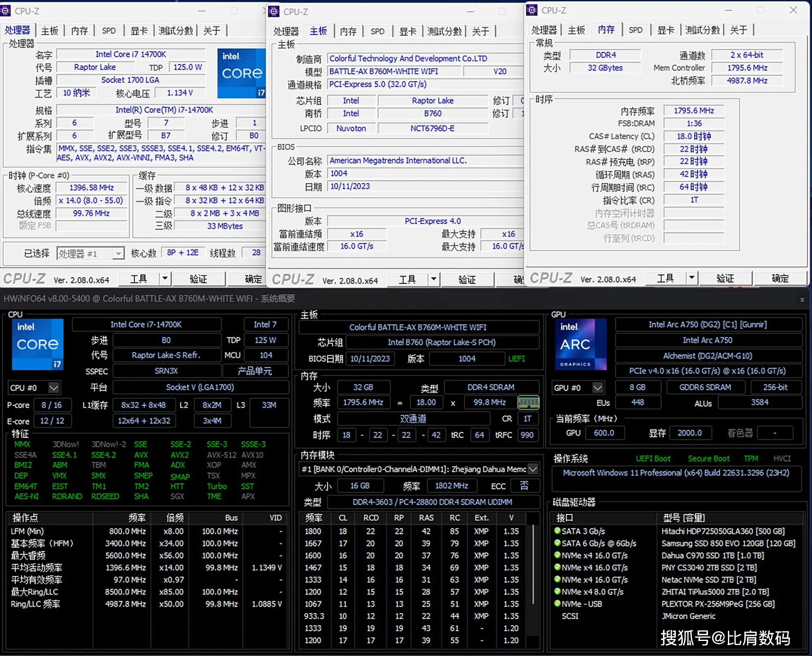This screenshot has height=656, width=812.
Task: Select the 1800 XMP memory timing row
Action: pyautogui.click(x=414, y=531)
